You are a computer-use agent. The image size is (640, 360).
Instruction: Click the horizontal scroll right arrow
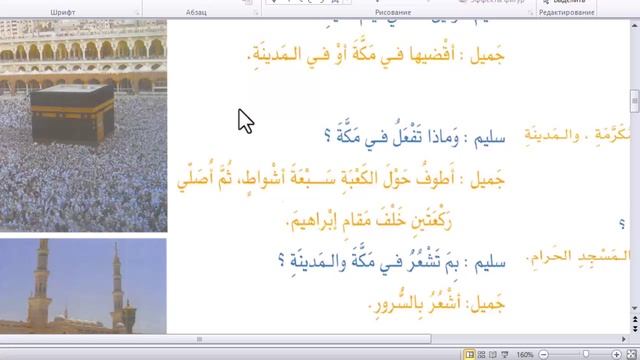[x=624, y=339]
